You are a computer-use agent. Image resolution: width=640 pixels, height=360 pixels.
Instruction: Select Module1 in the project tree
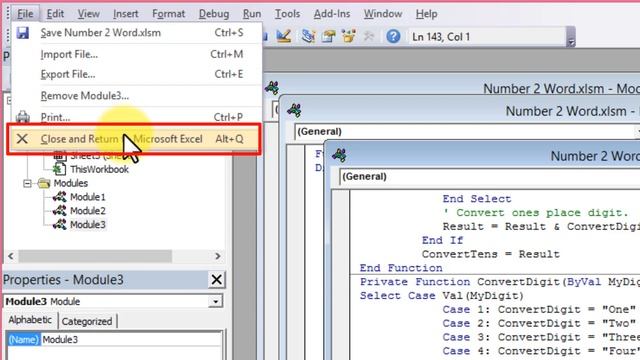coord(88,197)
